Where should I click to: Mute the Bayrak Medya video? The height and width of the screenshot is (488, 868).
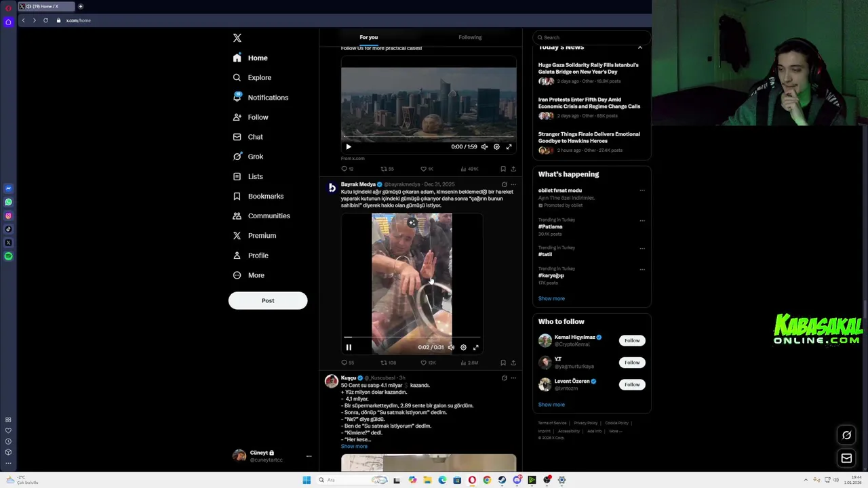point(451,347)
